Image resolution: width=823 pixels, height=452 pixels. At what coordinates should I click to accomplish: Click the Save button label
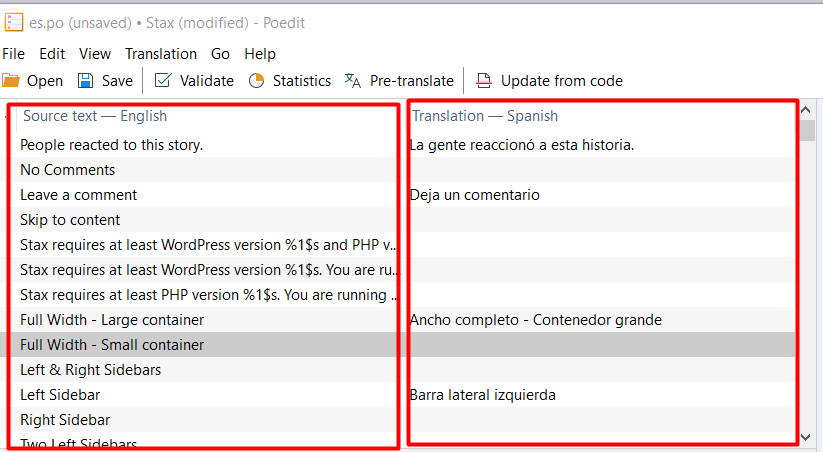[x=117, y=81]
